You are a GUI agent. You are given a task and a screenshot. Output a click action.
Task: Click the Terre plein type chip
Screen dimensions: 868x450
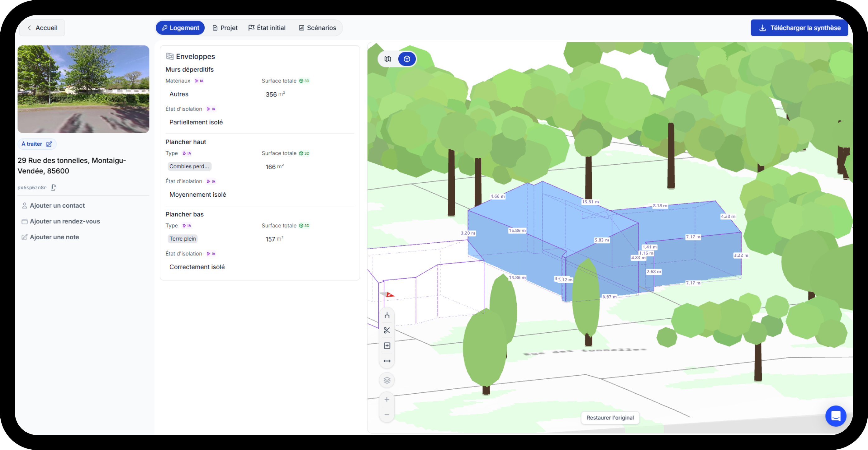tap(183, 239)
